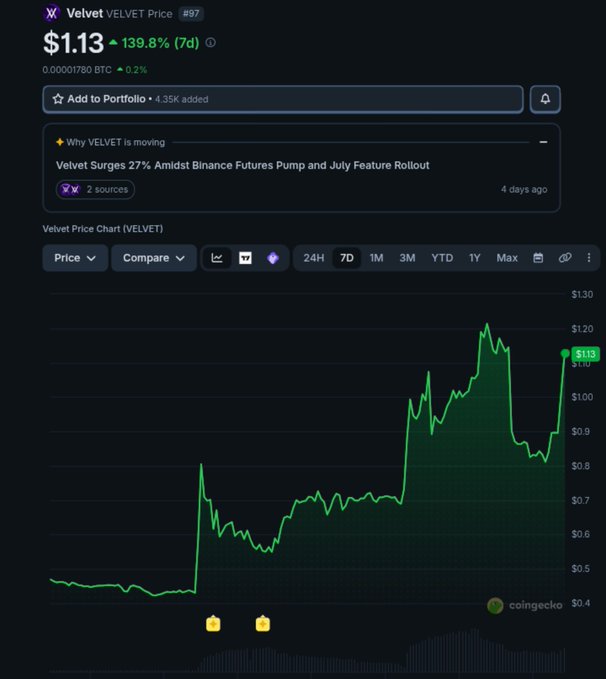Viewport: 606px width, 679px height.
Task: Click the first yellow event marker
Action: point(213,624)
